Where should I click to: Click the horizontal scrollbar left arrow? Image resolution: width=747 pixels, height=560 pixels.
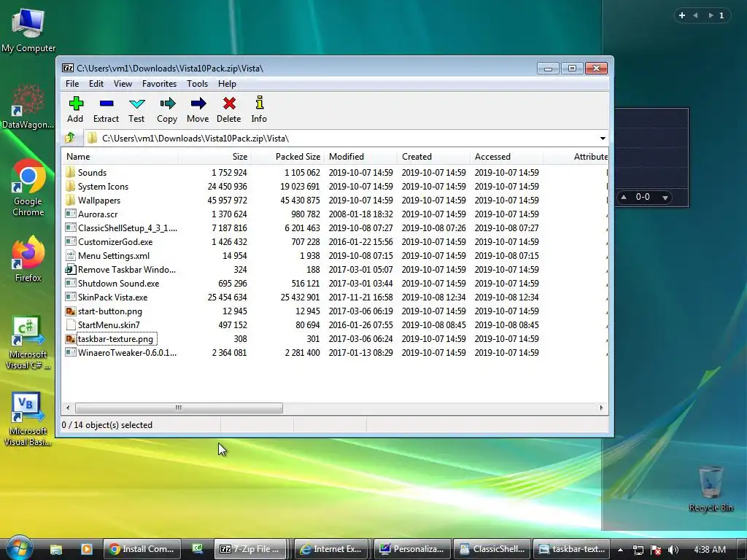(x=68, y=408)
